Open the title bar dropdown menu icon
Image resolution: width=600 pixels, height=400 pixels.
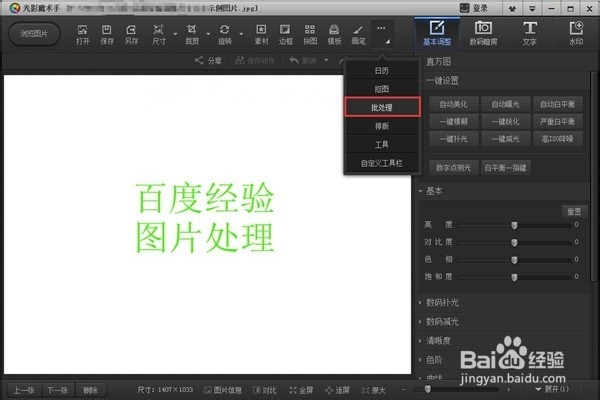tap(532, 8)
